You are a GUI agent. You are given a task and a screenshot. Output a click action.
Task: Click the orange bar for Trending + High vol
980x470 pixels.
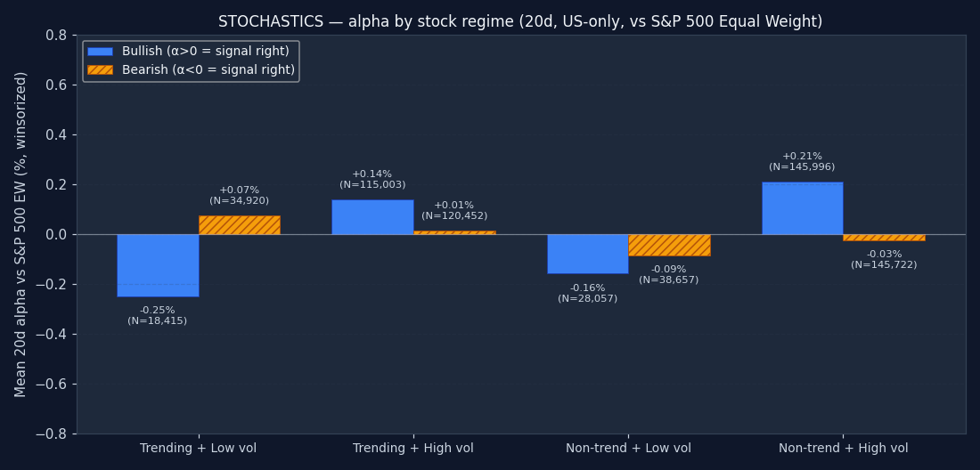[454, 232]
